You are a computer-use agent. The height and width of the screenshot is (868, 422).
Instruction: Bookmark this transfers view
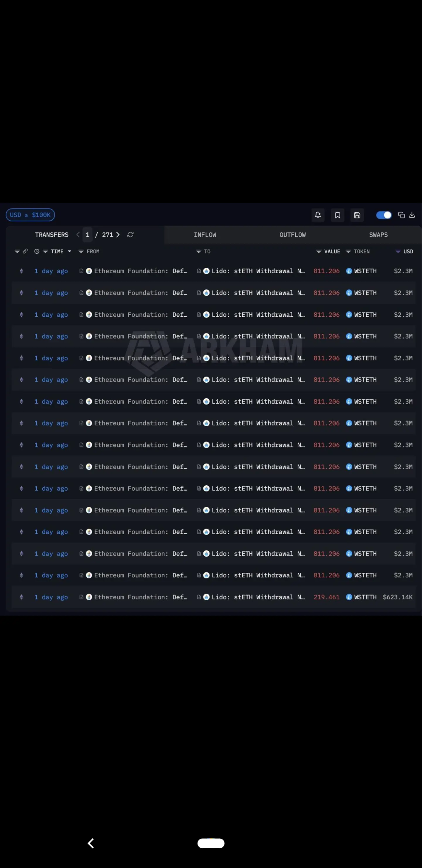click(x=338, y=215)
